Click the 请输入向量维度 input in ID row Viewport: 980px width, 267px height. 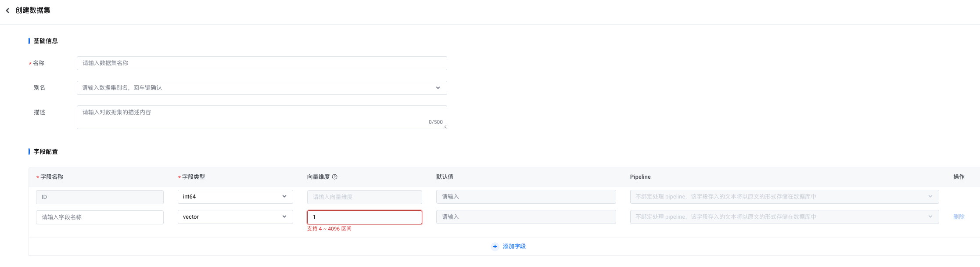[x=365, y=197]
